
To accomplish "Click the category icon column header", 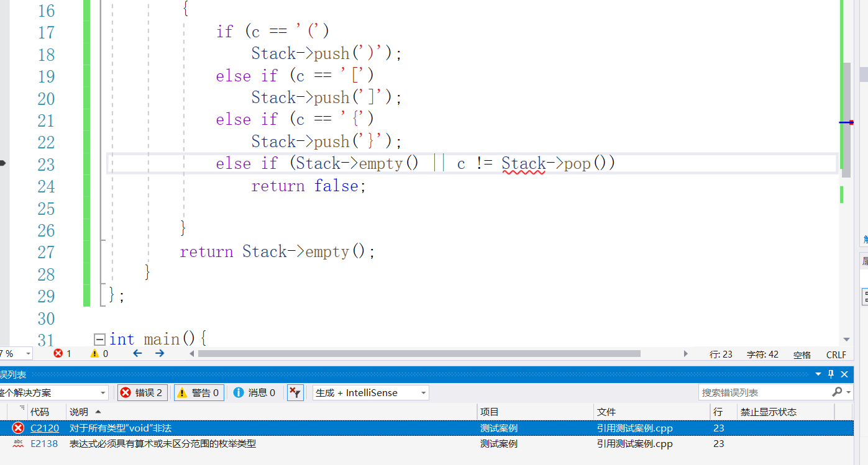I will tap(18, 412).
